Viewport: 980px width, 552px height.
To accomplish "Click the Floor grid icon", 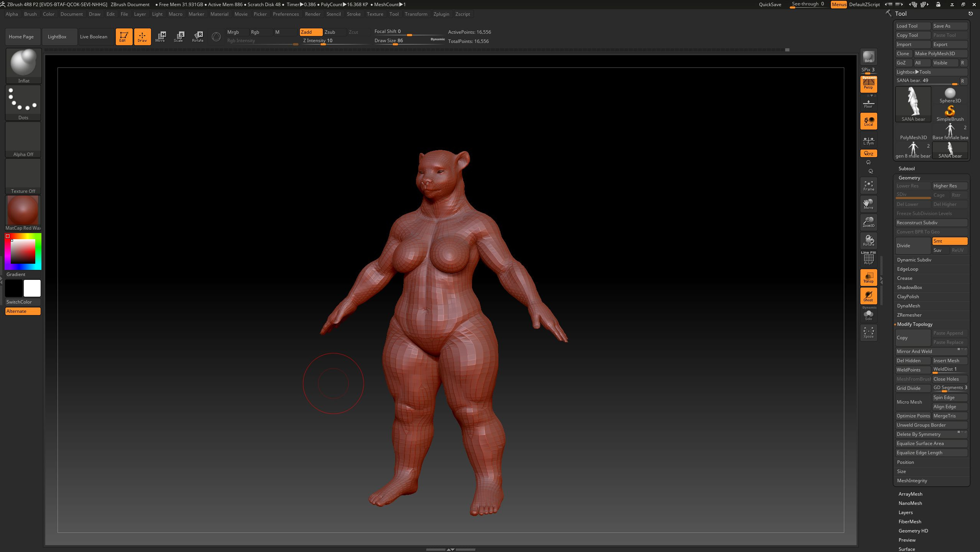I will (x=868, y=103).
